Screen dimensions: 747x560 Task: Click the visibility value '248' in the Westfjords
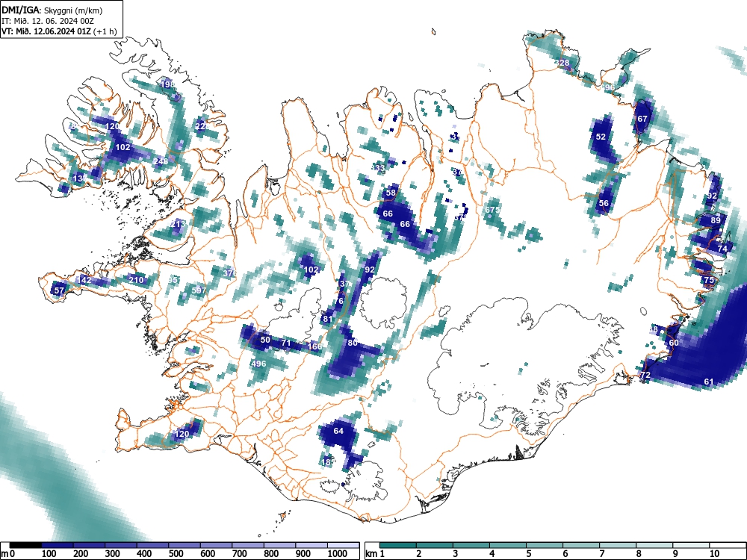tap(161, 161)
